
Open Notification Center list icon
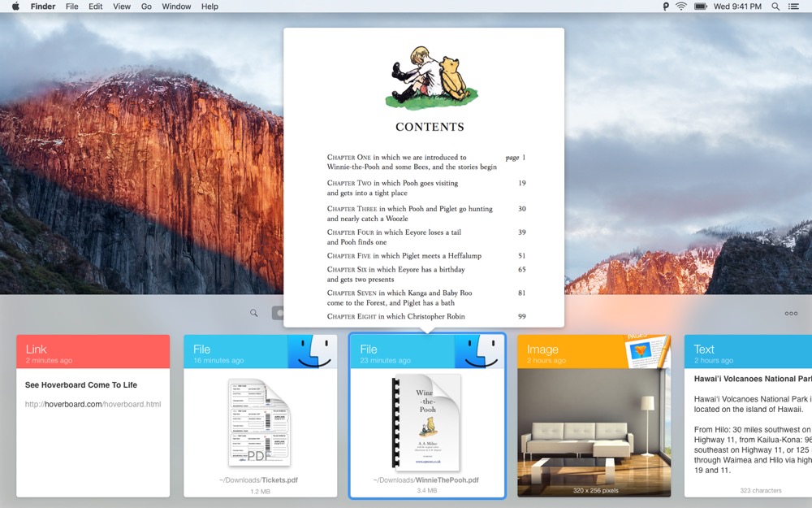click(x=793, y=7)
